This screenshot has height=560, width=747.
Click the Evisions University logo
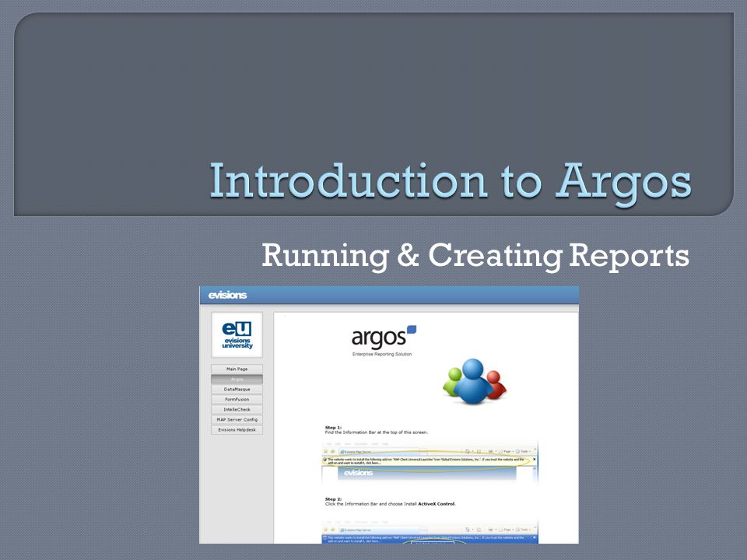[x=237, y=334]
